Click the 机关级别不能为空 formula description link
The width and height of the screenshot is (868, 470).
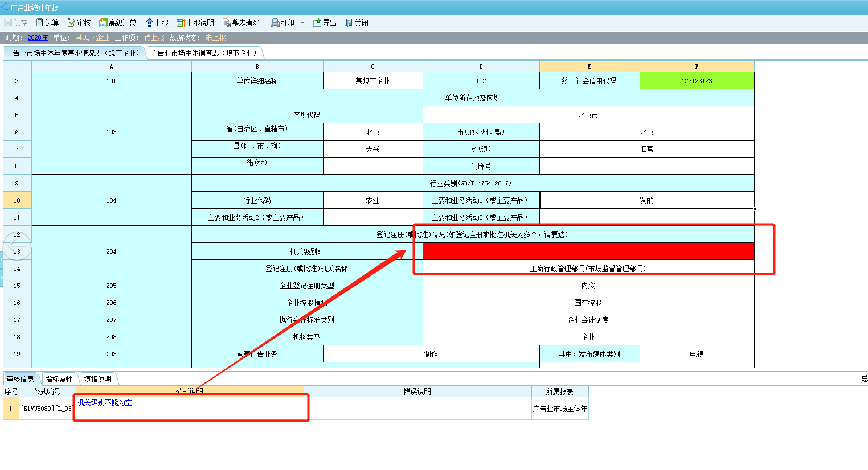[x=105, y=402]
